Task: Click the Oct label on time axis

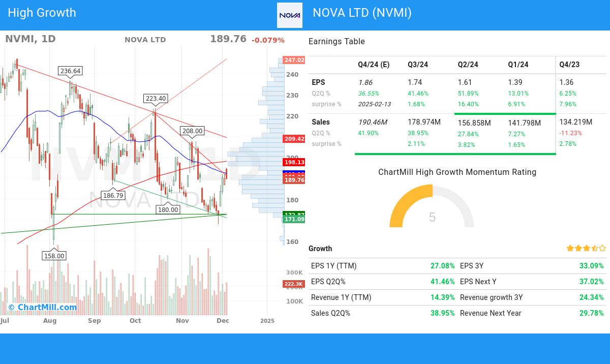Action: point(135,321)
